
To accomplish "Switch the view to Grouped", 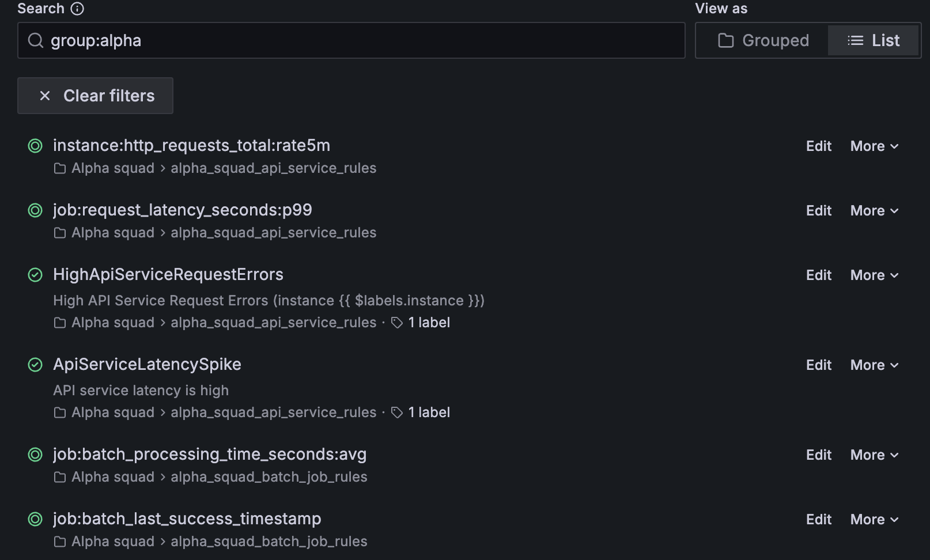I will [762, 40].
